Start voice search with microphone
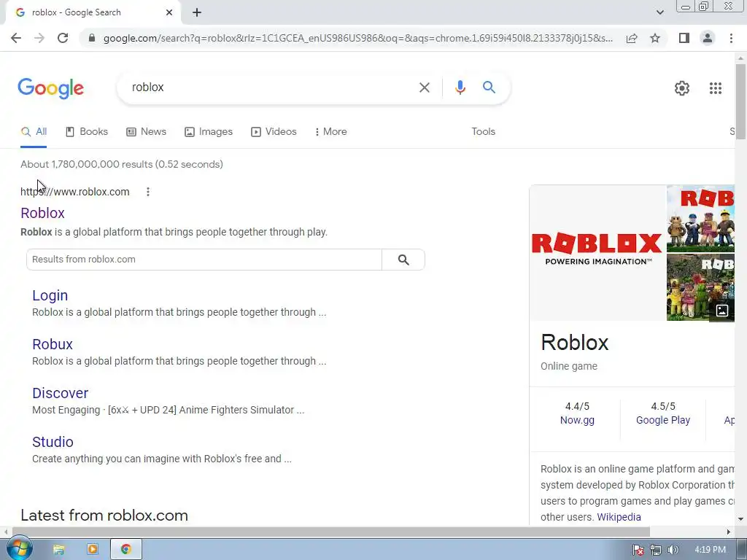Image resolution: width=747 pixels, height=560 pixels. (x=460, y=87)
